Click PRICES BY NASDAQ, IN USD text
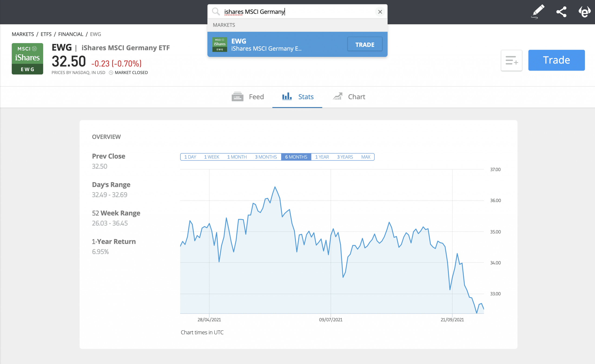 pyautogui.click(x=78, y=73)
